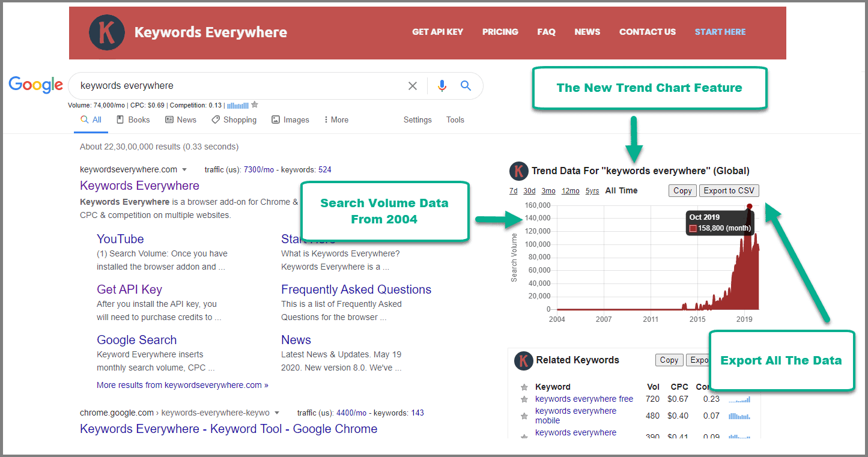Open search Tools

(455, 120)
